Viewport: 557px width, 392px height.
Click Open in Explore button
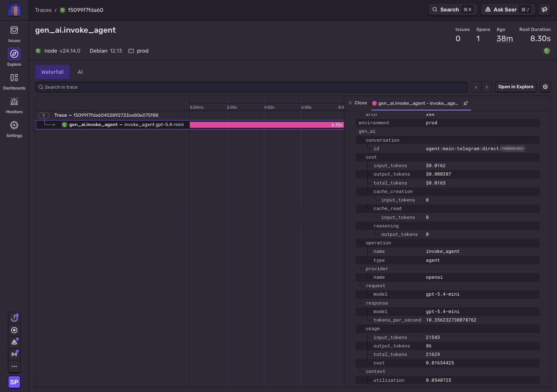(516, 87)
